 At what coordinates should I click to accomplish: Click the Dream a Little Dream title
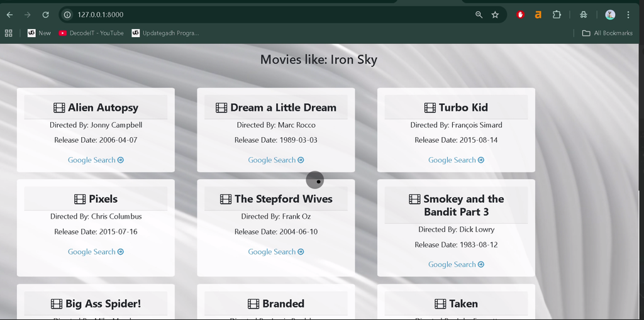[284, 108]
